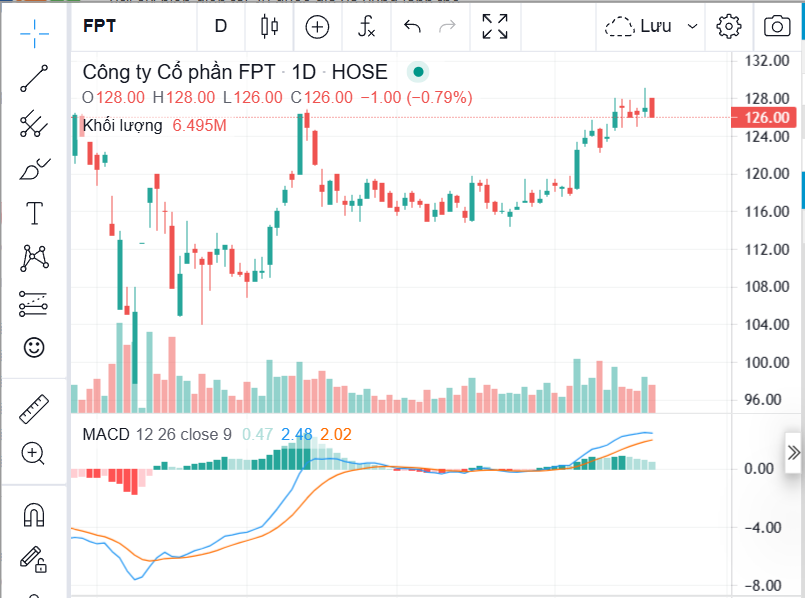805x598 pixels.
Task: Click the Công ty Cổ phần FPT title
Action: (x=179, y=72)
